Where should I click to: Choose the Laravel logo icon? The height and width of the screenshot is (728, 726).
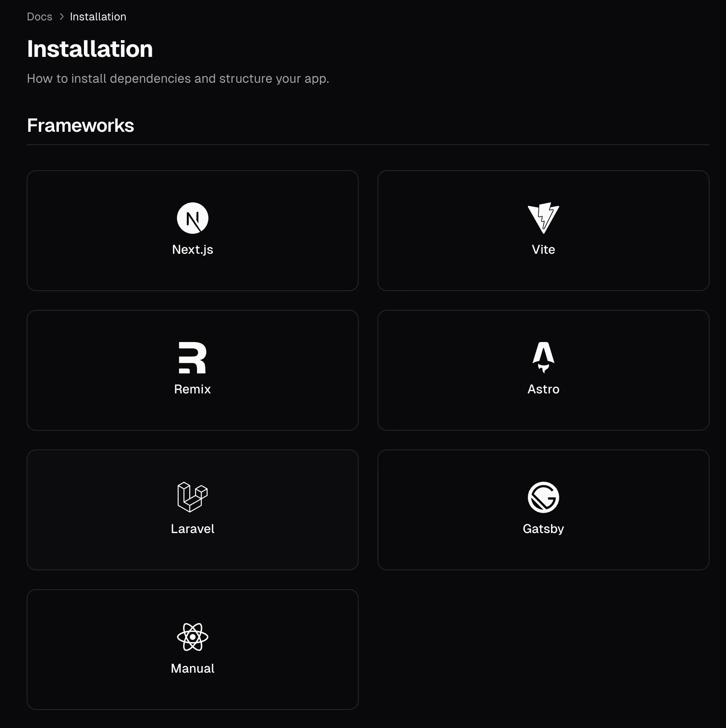pyautogui.click(x=192, y=497)
